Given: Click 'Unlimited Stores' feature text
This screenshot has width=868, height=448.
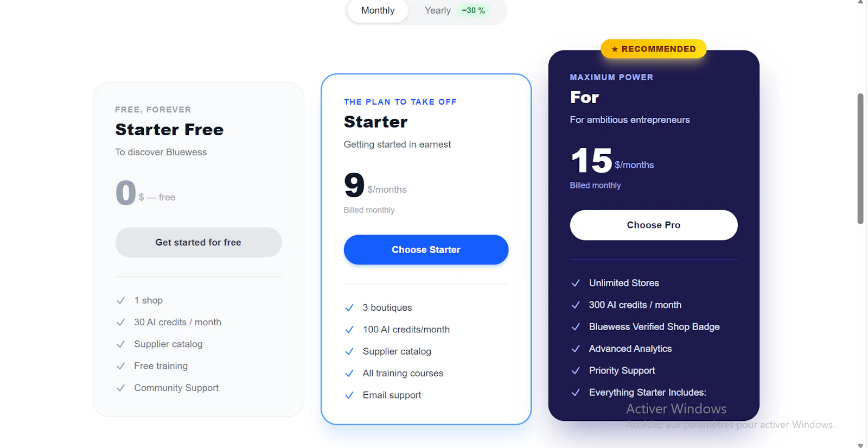Looking at the screenshot, I should pos(624,283).
